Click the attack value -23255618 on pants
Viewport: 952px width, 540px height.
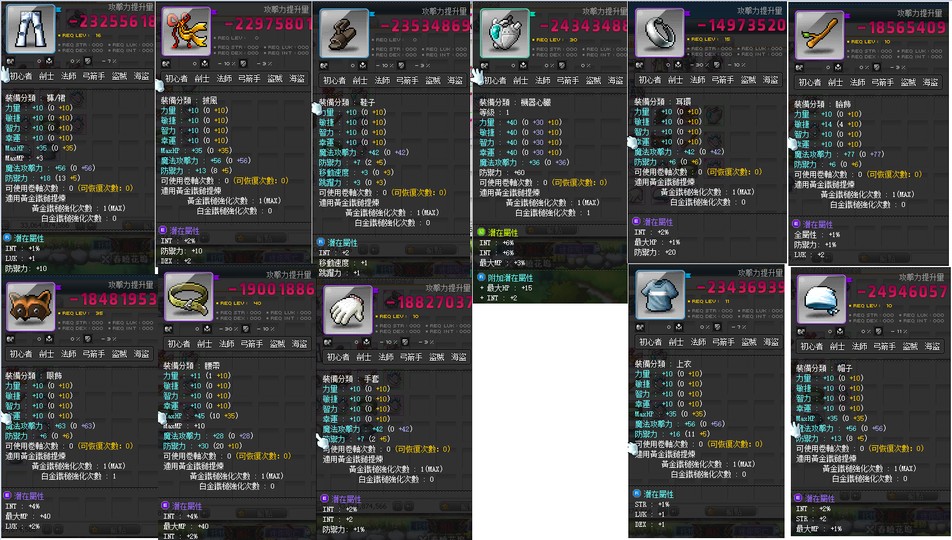tap(111, 22)
